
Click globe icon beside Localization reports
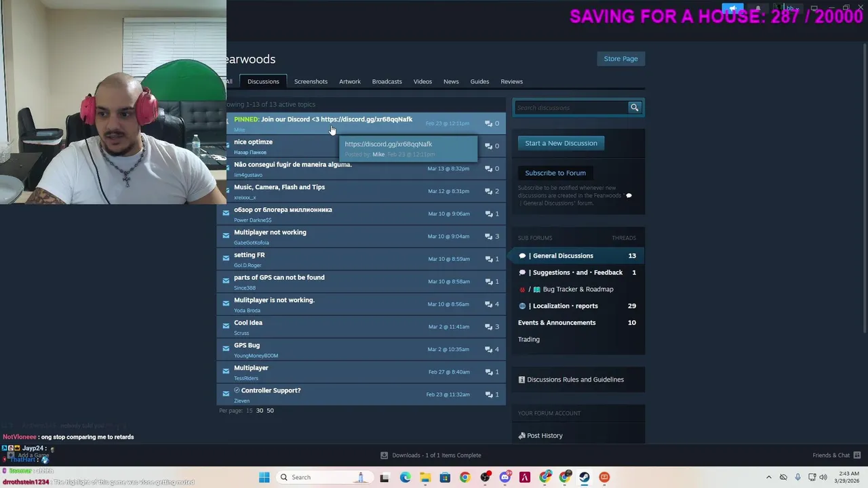(522, 306)
